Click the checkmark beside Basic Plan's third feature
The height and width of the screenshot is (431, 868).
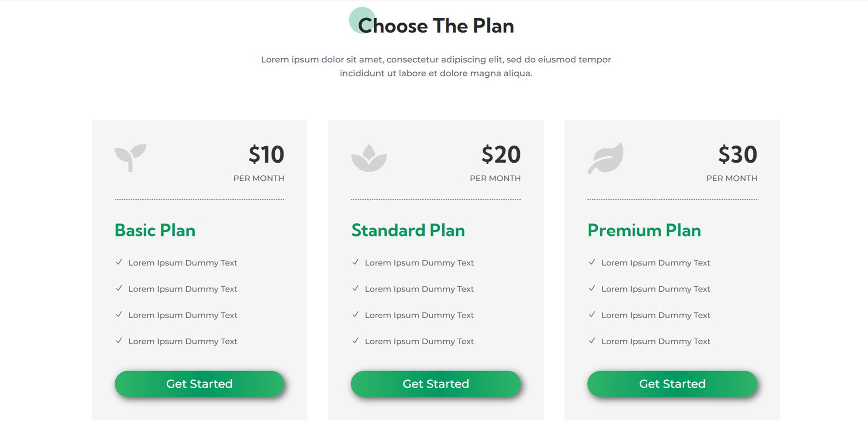click(x=119, y=314)
